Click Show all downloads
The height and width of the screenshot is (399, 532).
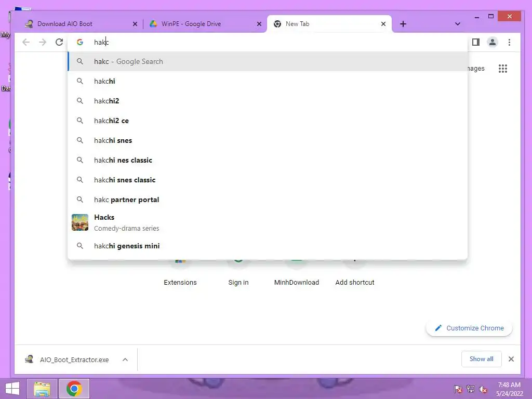coord(482,359)
